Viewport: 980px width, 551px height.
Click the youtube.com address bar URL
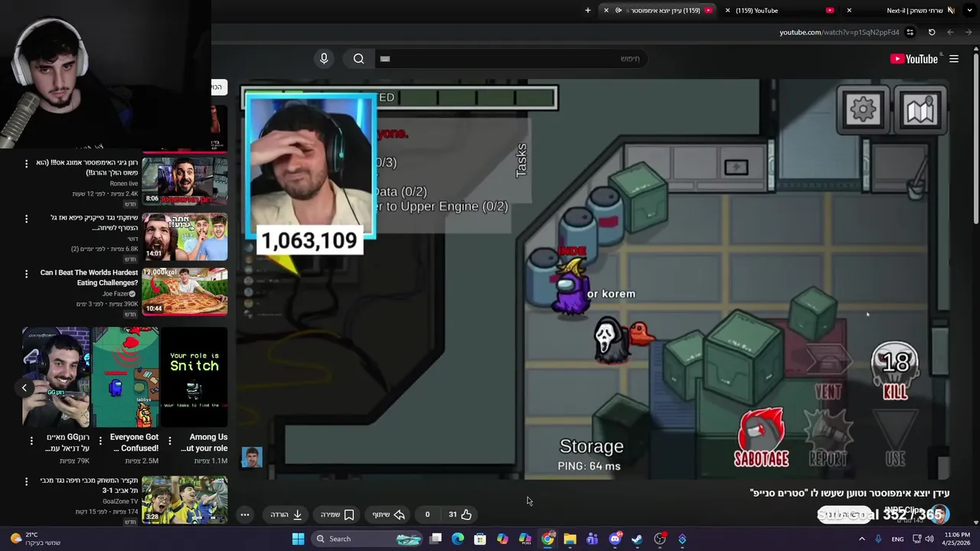click(839, 32)
